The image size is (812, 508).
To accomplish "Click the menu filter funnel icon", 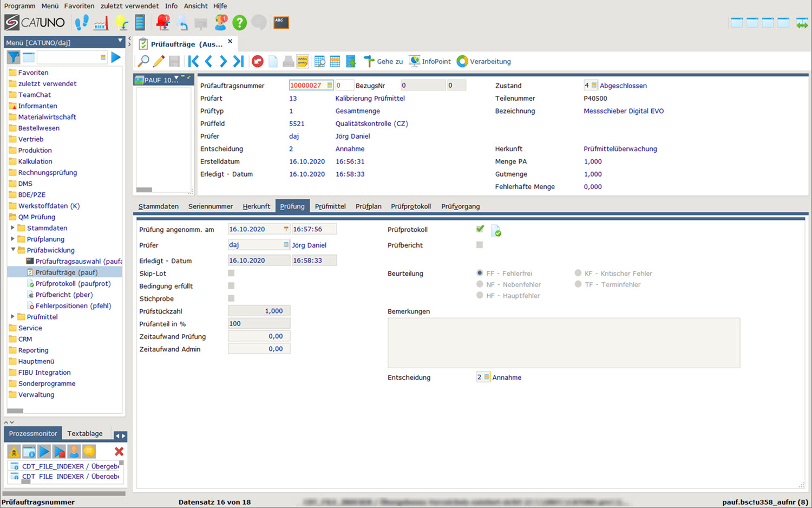I will tap(14, 57).
